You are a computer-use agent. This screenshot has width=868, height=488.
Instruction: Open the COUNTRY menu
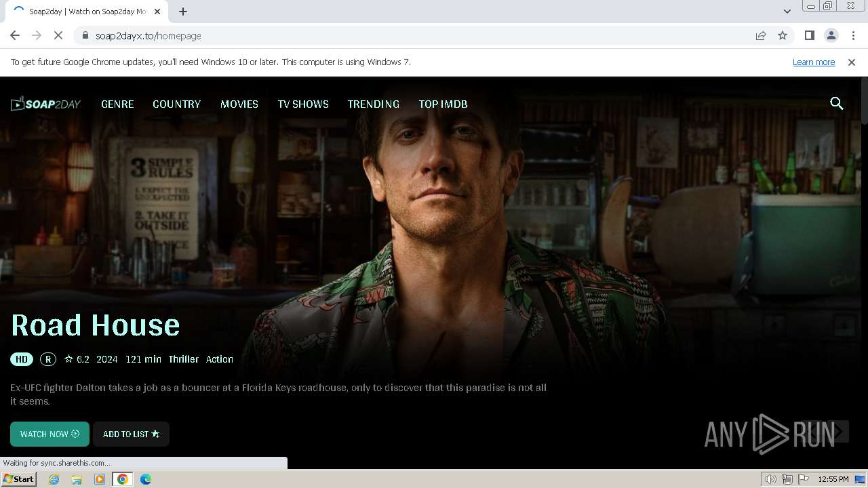click(176, 104)
